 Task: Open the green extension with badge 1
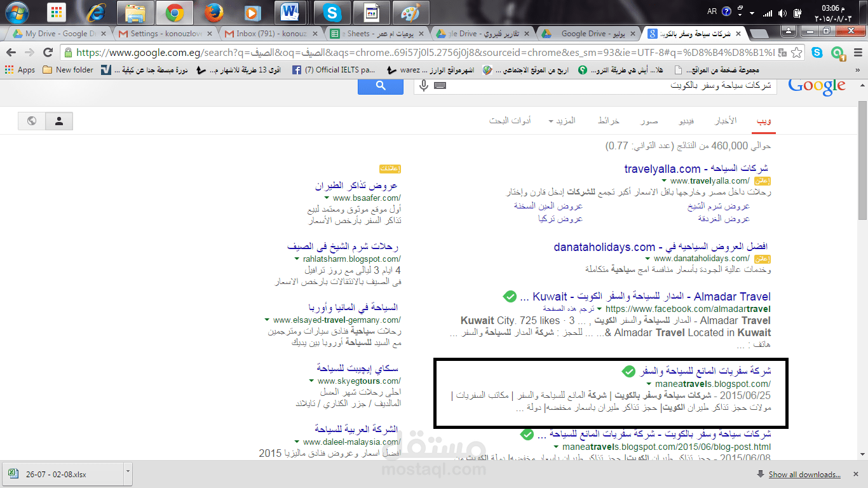click(x=837, y=53)
